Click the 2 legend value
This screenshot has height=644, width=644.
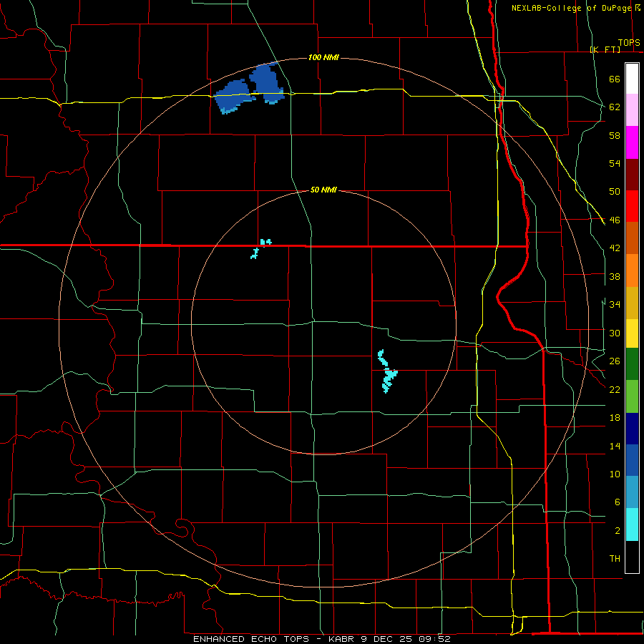tap(617, 531)
